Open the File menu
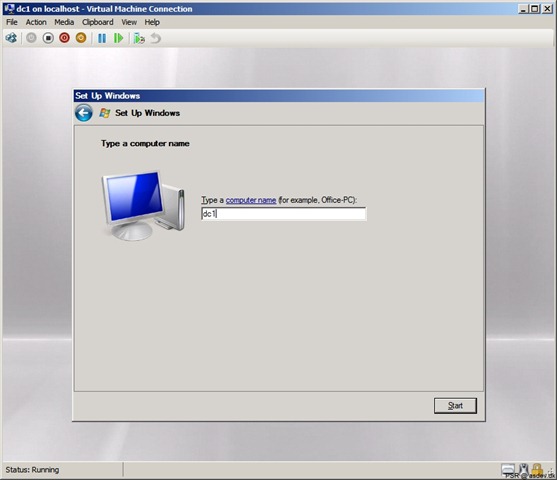Image resolution: width=557 pixels, height=480 pixels. click(x=12, y=22)
